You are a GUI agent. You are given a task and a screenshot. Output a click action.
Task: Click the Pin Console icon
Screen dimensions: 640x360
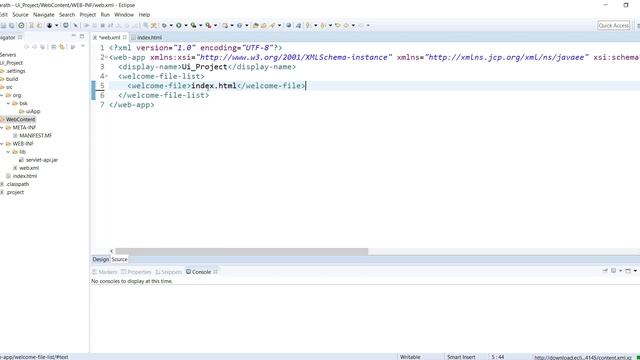click(605, 271)
